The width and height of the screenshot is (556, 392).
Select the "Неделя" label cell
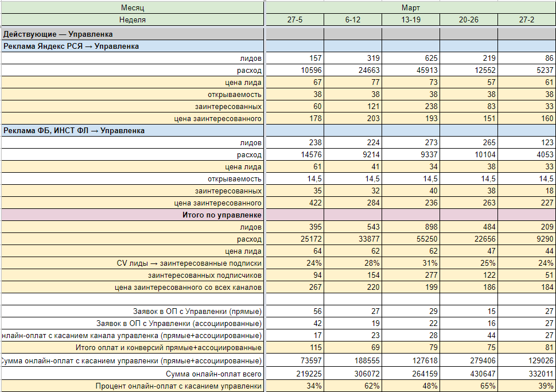point(132,20)
